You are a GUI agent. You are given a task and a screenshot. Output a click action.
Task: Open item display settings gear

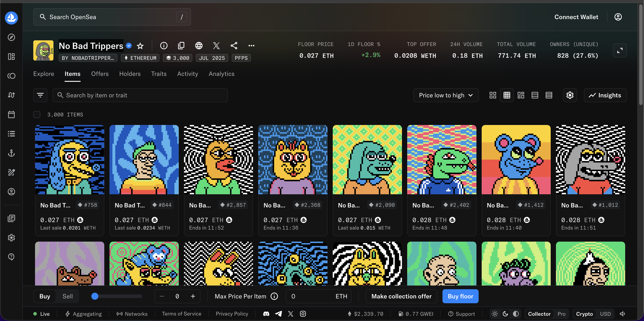pos(570,95)
